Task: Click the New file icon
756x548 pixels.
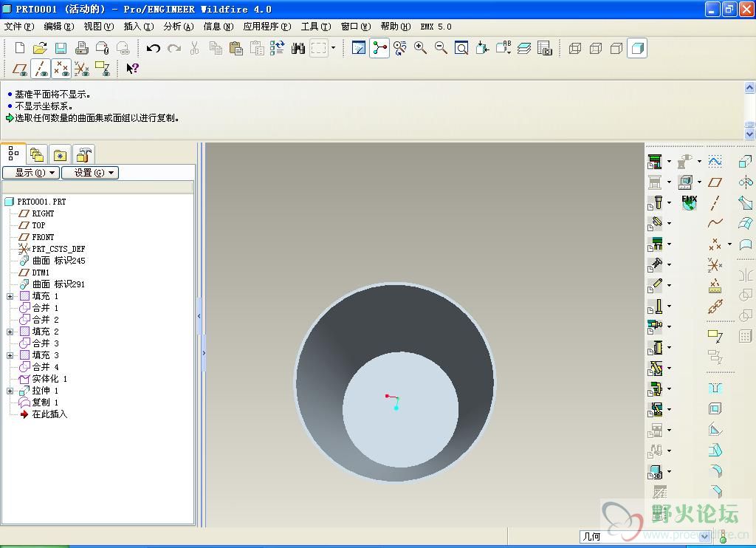Action: (20, 48)
